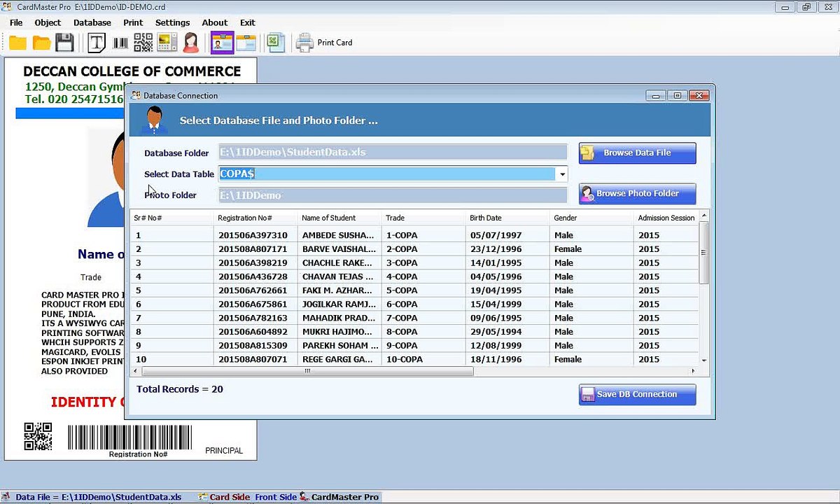Click the QR code on the ID card
Screen dimensions: 840x504
[x=38, y=436]
